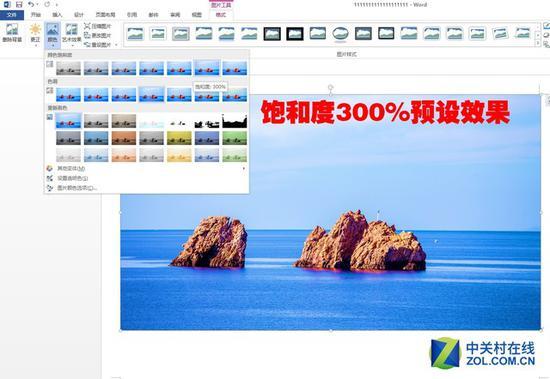Apply the light gold recolor swatch
Image resolution: width=550 pixels, height=379 pixels.
[179, 155]
